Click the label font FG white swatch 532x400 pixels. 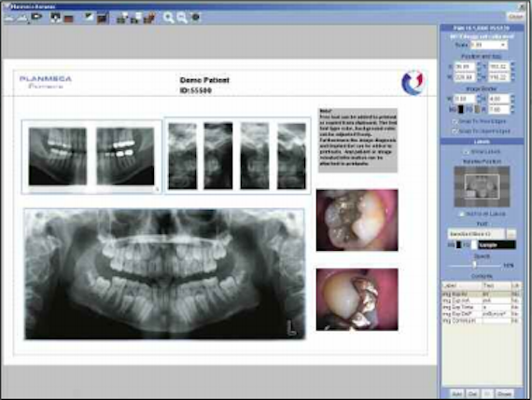click(x=473, y=244)
